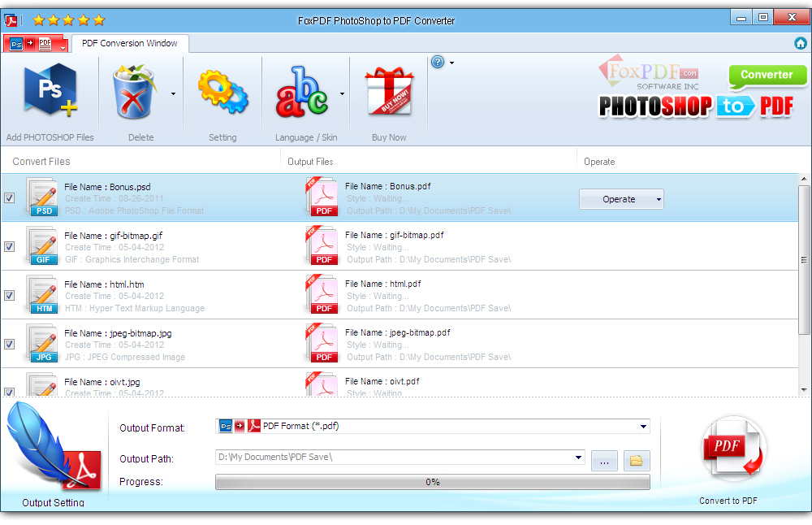Open the Setting gears icon
This screenshot has height=525, width=812.
222,92
